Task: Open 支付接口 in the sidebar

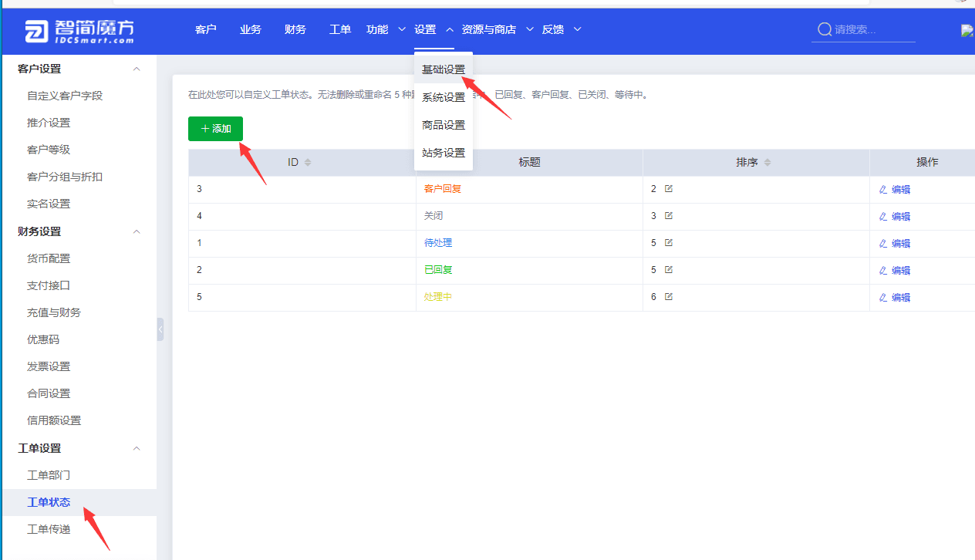Action: coord(49,285)
